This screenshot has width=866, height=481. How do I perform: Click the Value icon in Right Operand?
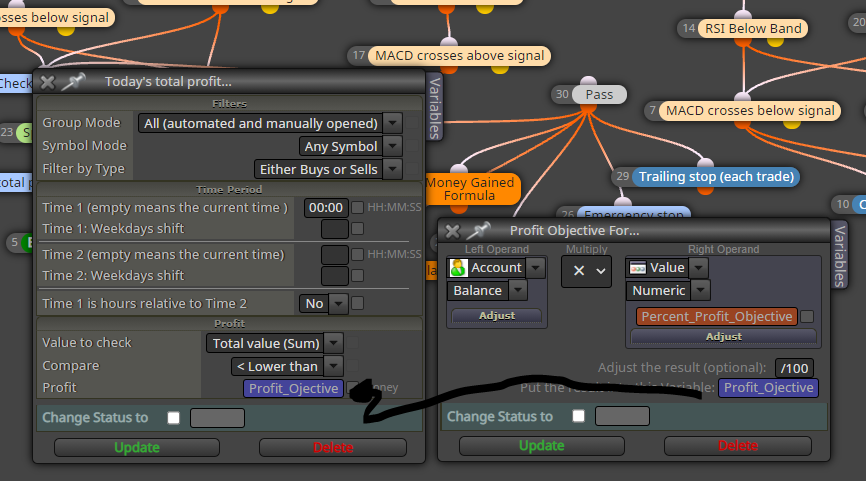coord(637,268)
